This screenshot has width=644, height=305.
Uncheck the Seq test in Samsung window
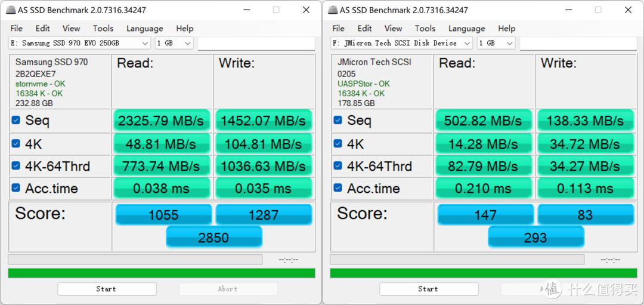(x=16, y=121)
